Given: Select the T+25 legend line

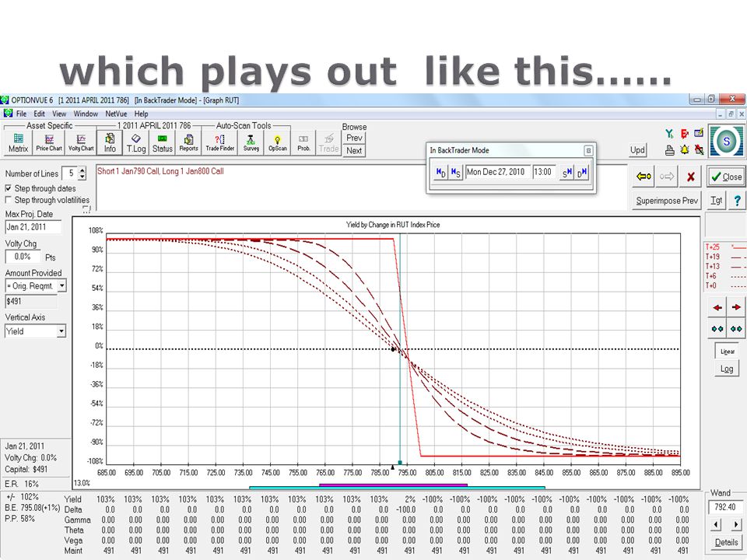Looking at the screenshot, I should click(725, 247).
